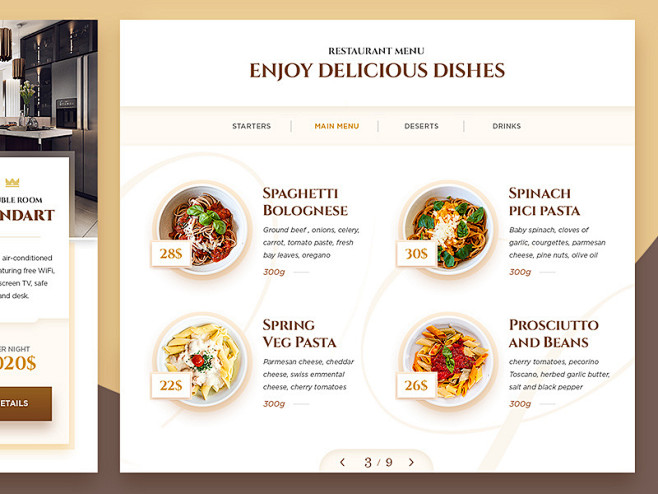The image size is (658, 494).
Task: Click the 30$ price tag
Action: point(416,254)
